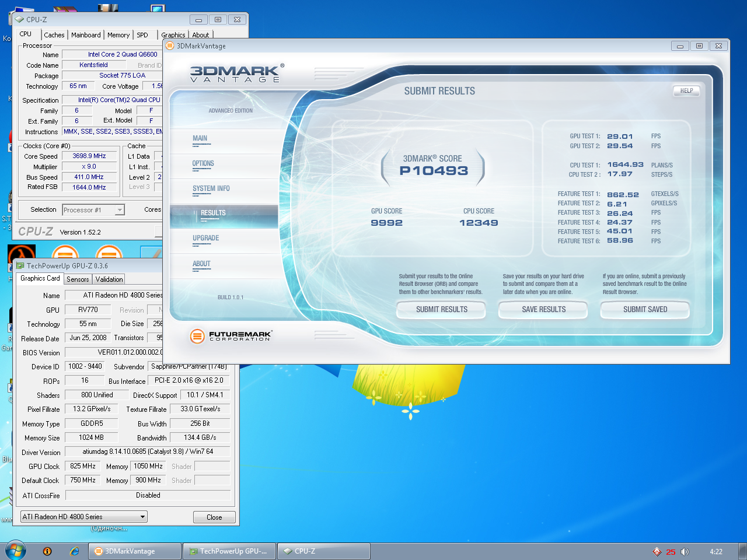This screenshot has height=560, width=747.
Task: Open SYSTEM INFO in 3DMark Vantage sidebar
Action: 211,189
